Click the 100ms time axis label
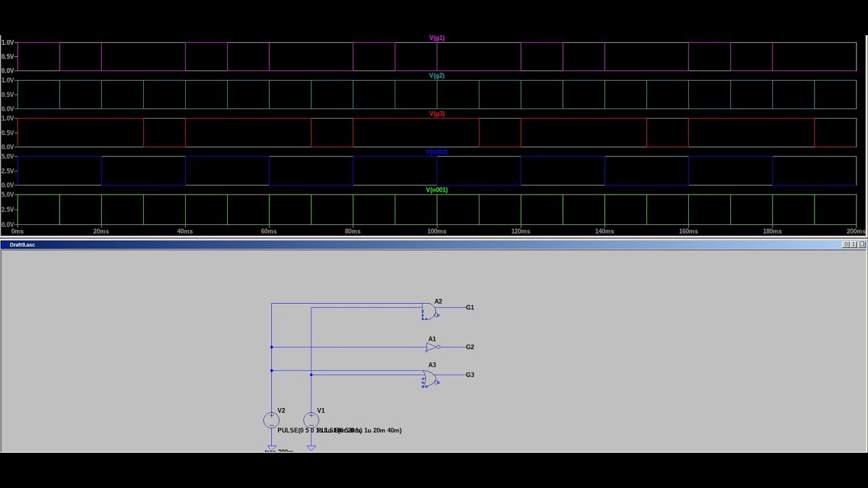This screenshot has height=488, width=868. tap(437, 231)
